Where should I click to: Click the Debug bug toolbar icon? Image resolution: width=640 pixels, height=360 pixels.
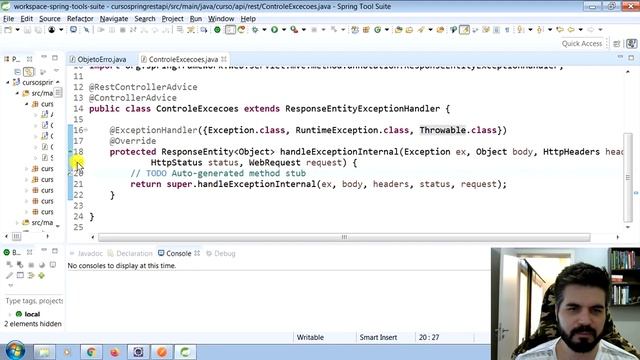(x=255, y=30)
